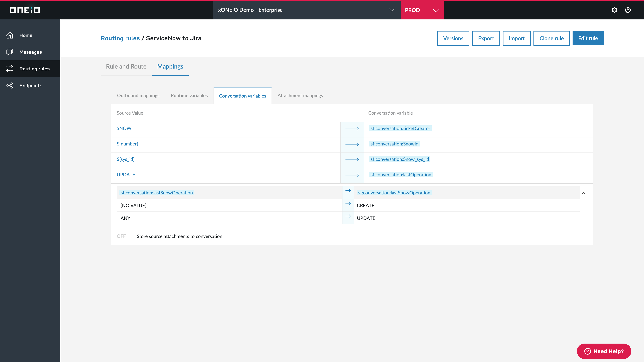Click sf:conversation:lastOperation variable

point(401,175)
